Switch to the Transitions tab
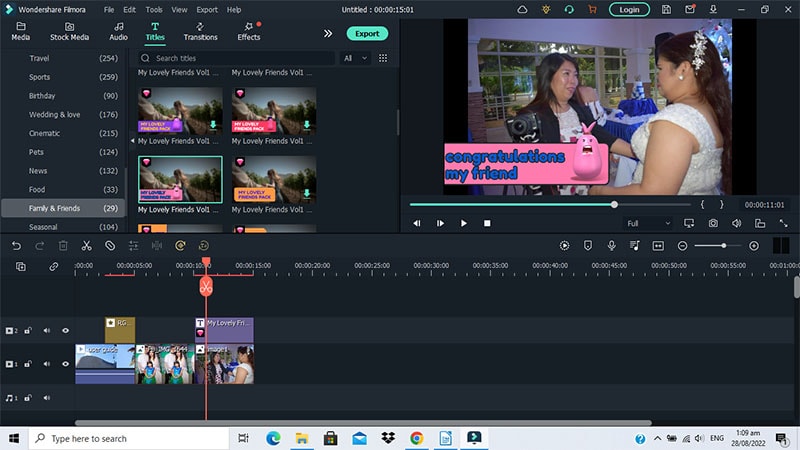Image resolution: width=800 pixels, height=450 pixels. click(200, 32)
